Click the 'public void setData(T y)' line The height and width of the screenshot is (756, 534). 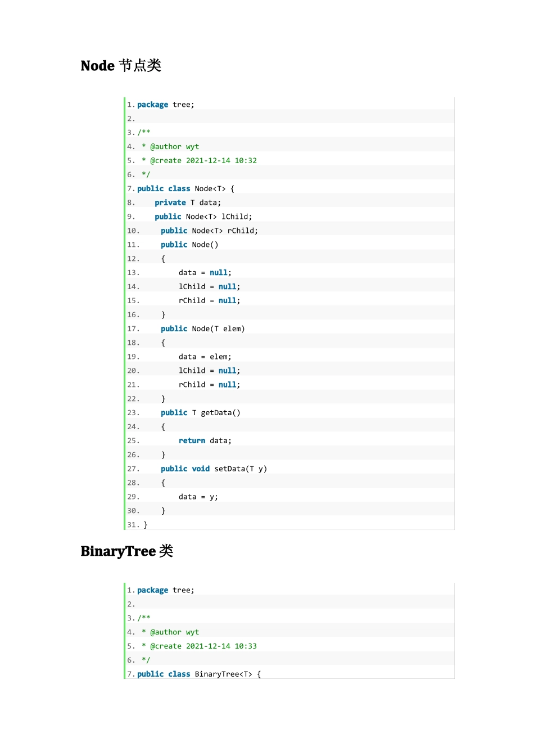tap(214, 469)
